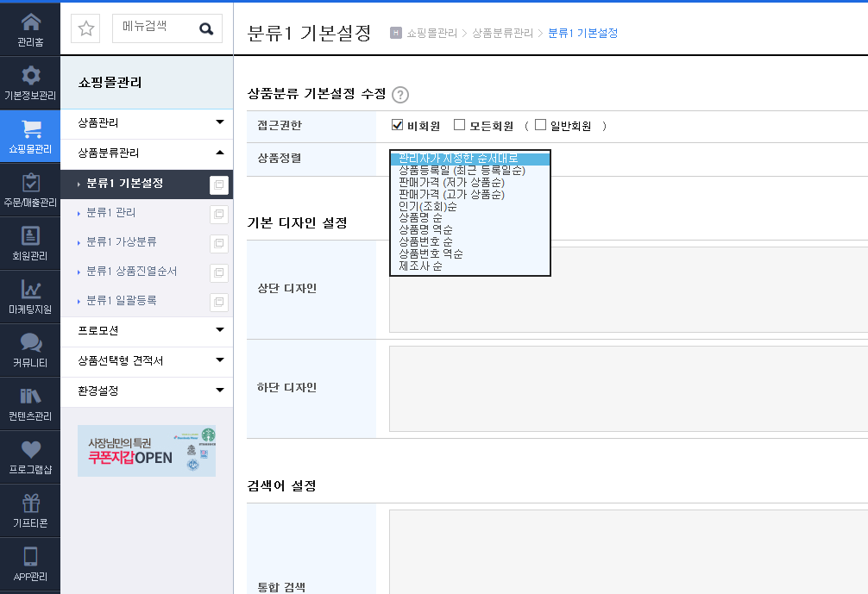Open help question mark next to 상품분류 기본설정 수정
Screen dimensions: 868x594
click(x=400, y=95)
